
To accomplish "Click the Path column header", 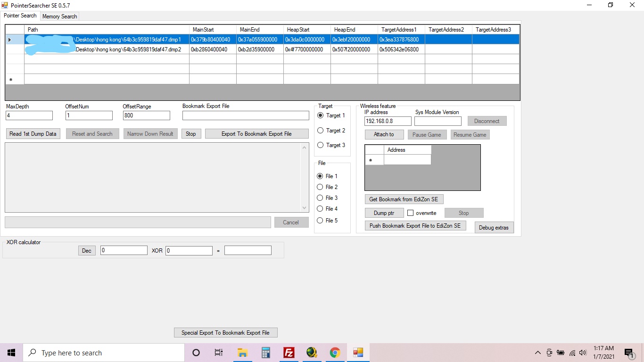I will point(107,30).
